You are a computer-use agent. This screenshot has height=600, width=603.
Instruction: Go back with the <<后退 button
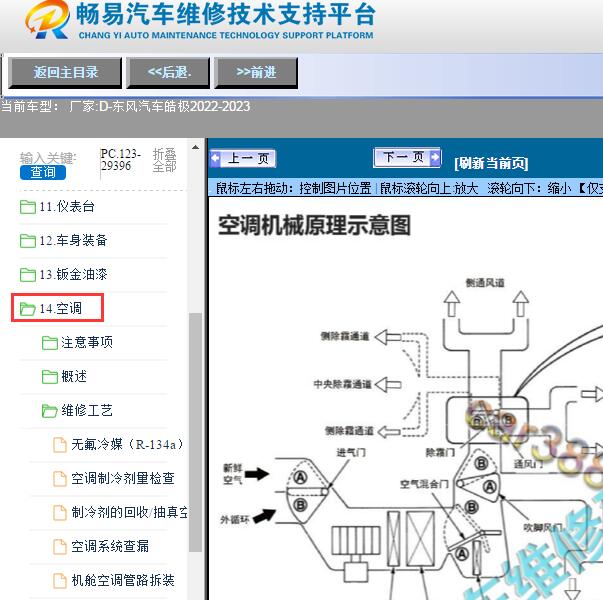[168, 73]
